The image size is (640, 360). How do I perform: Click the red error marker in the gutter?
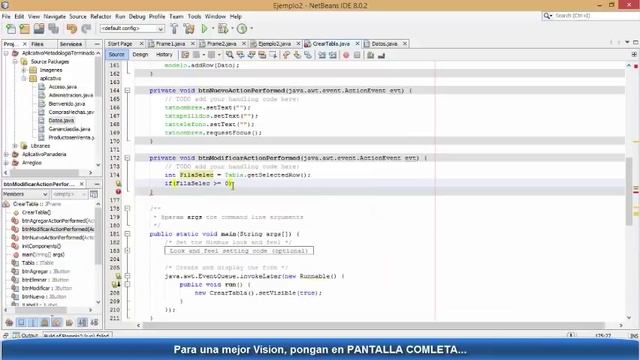coord(118,191)
